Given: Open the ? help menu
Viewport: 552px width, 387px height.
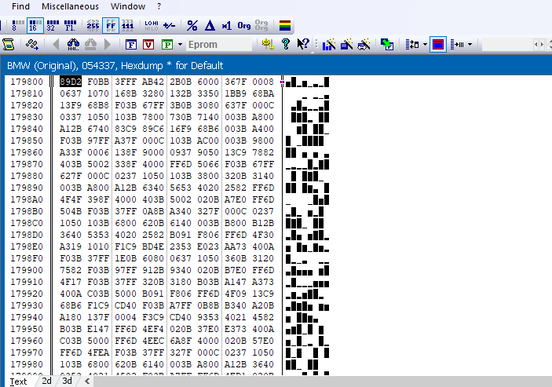Looking at the screenshot, I should (159, 6).
